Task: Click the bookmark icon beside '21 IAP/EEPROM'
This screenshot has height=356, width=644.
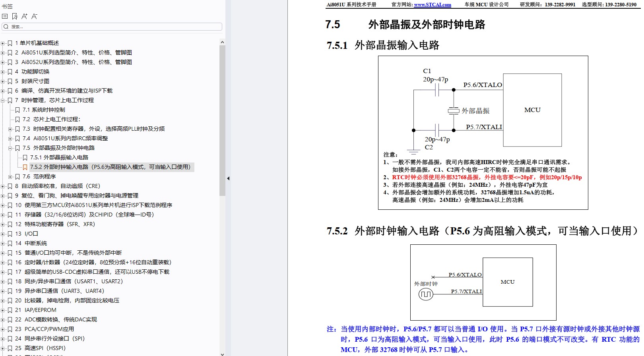Action: point(10,310)
